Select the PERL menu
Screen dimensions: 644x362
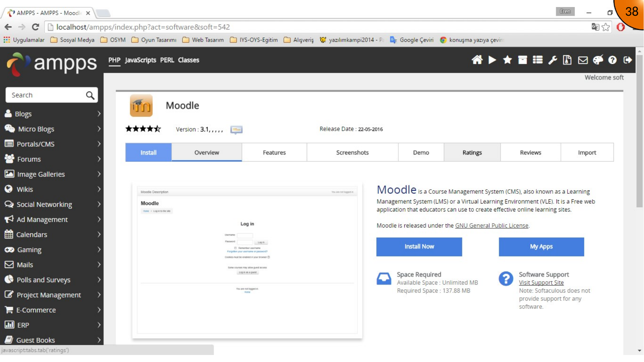167,60
